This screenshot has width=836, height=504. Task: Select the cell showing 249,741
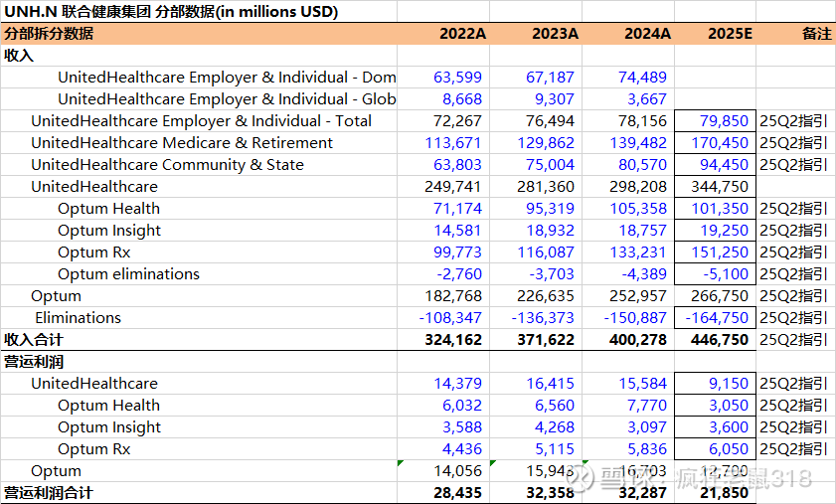pyautogui.click(x=452, y=187)
